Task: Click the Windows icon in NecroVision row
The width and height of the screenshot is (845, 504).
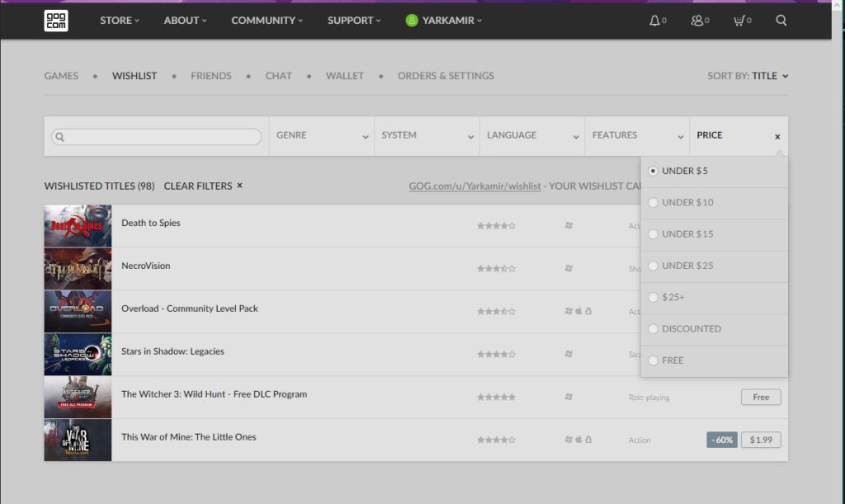Action: pos(569,268)
